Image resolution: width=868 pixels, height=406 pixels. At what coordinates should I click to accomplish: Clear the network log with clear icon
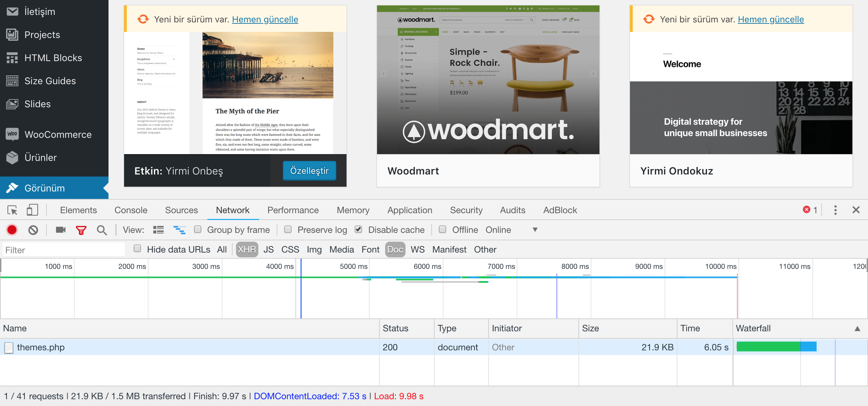33,230
